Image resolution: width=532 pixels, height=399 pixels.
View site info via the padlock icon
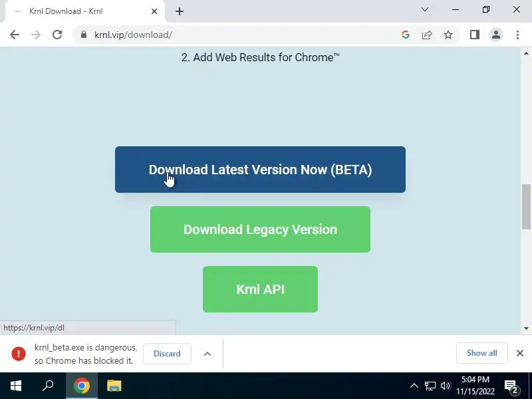pyautogui.click(x=84, y=35)
